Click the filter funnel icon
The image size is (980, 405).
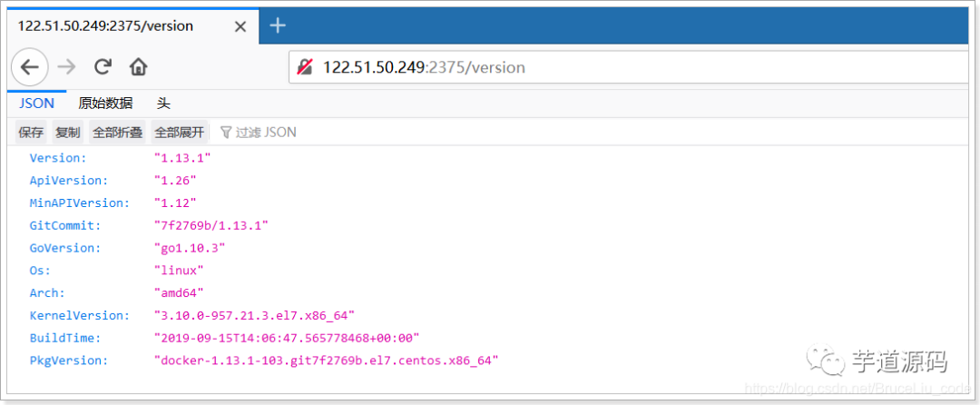226,133
